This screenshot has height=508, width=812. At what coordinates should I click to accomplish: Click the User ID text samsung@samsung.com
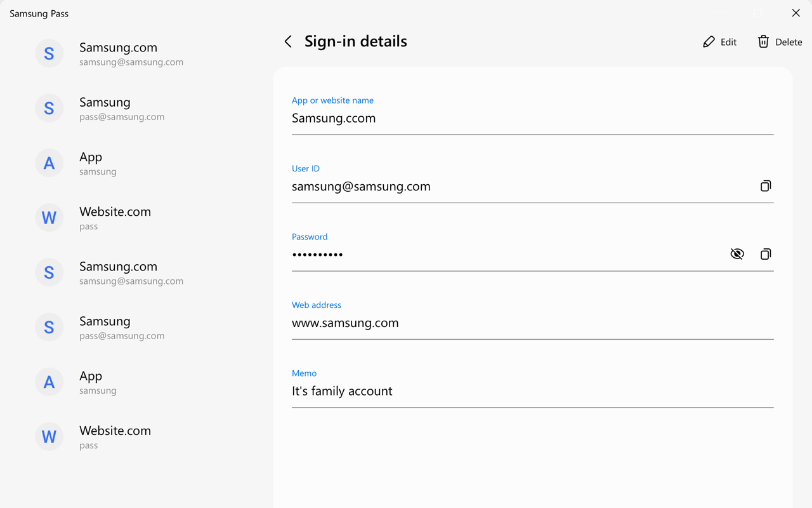tap(361, 187)
